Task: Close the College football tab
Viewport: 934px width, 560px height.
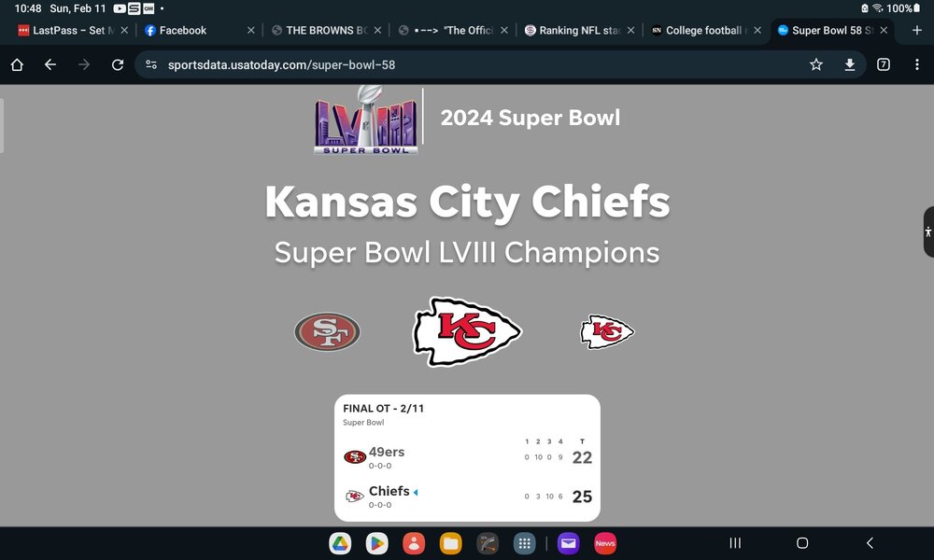Action: coord(757,31)
